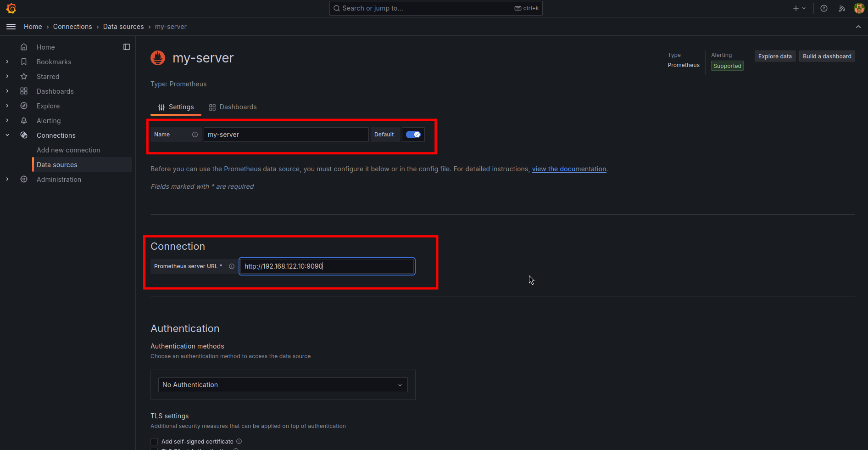
Task: Click info icon next to Add self-signed certificate
Action: (239, 441)
